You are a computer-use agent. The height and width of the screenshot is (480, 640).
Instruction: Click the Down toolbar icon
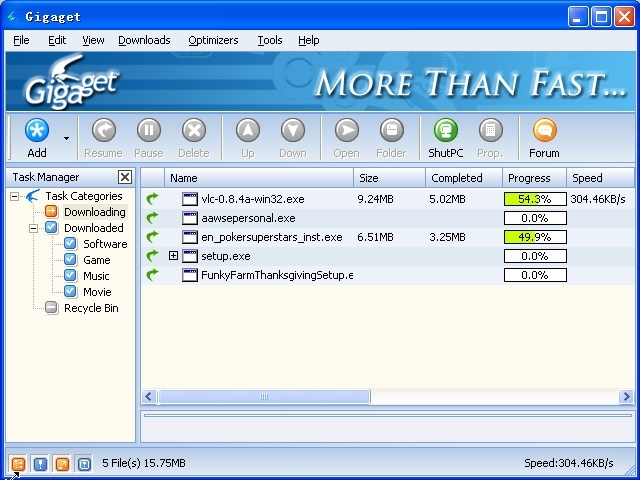[x=293, y=131]
